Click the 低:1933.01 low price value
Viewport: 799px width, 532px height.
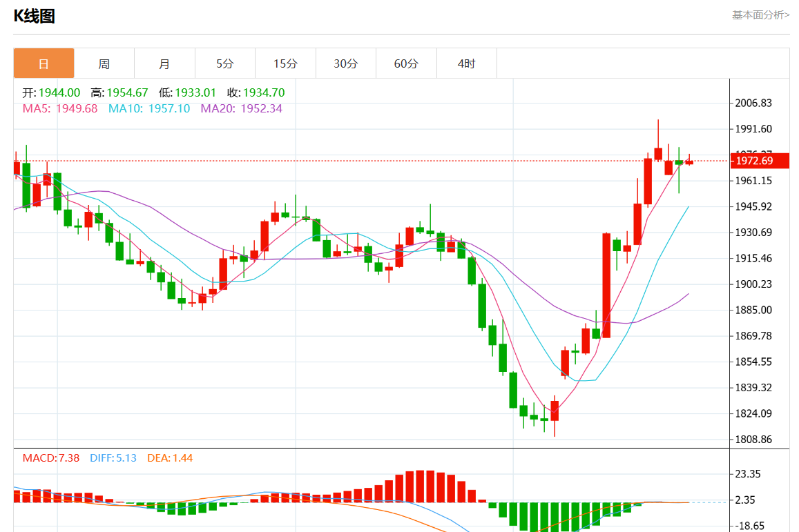click(187, 92)
